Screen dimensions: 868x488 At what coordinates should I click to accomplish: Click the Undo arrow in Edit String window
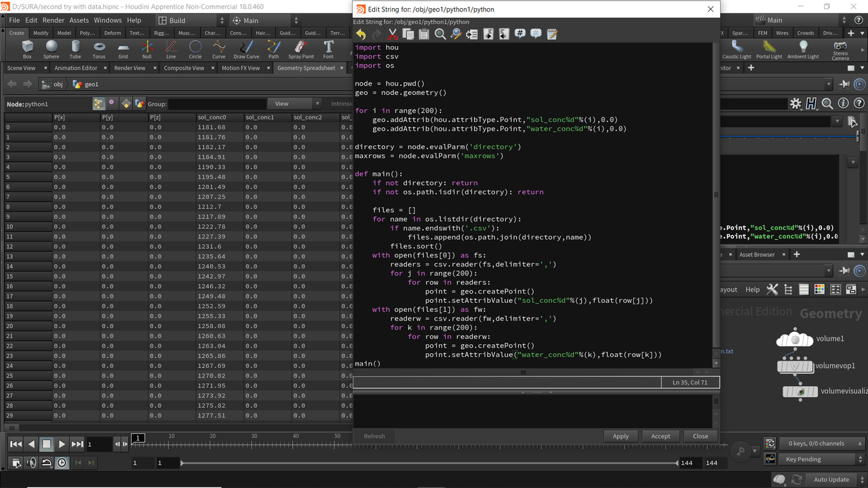tap(361, 34)
